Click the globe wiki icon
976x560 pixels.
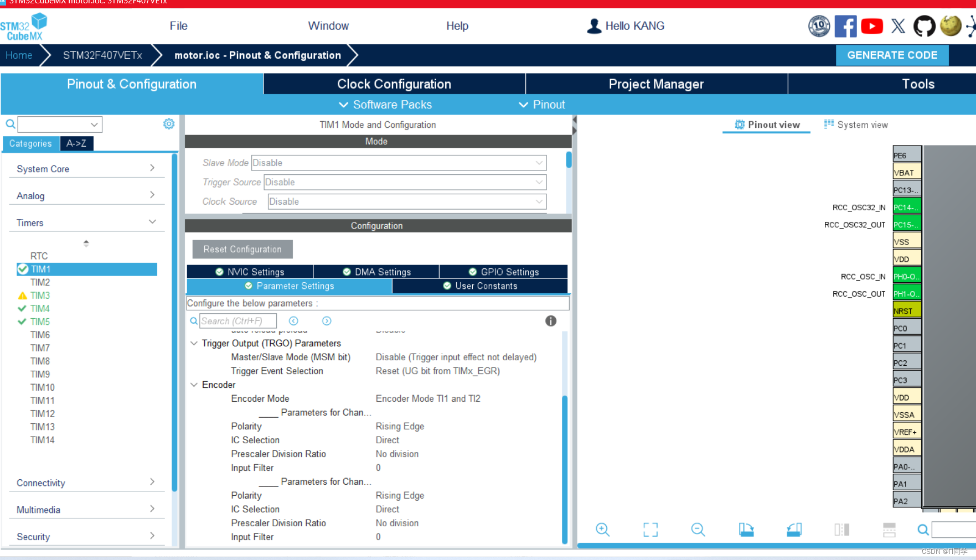coord(951,26)
